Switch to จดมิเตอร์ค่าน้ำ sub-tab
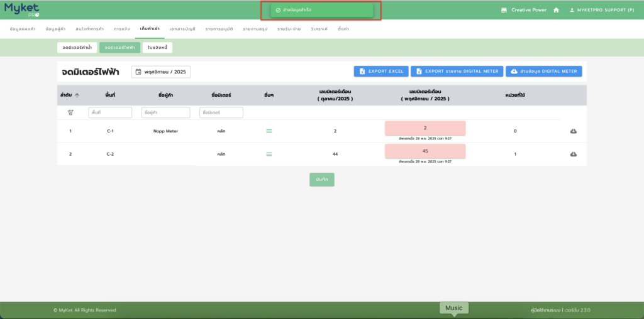Image resolution: width=644 pixels, height=319 pixels. tap(77, 48)
